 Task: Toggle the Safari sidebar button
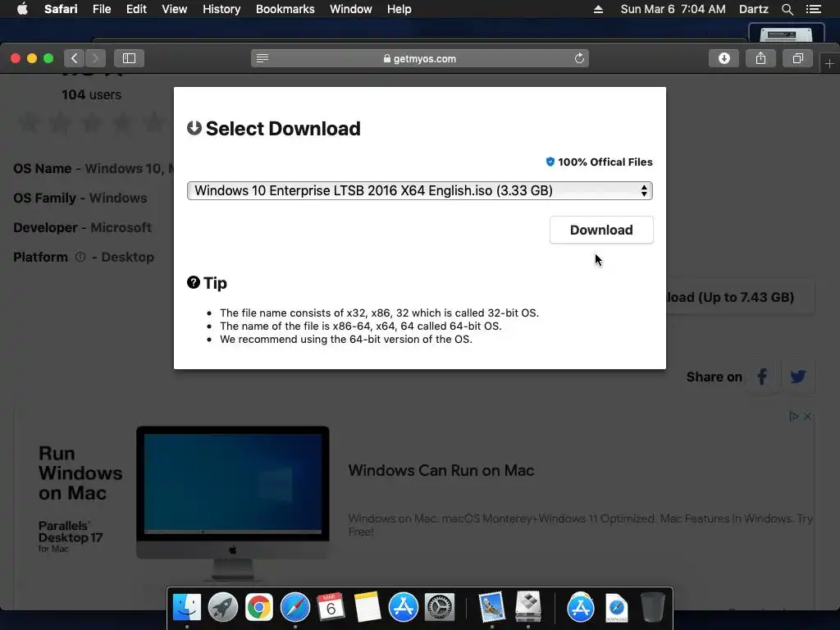(129, 58)
